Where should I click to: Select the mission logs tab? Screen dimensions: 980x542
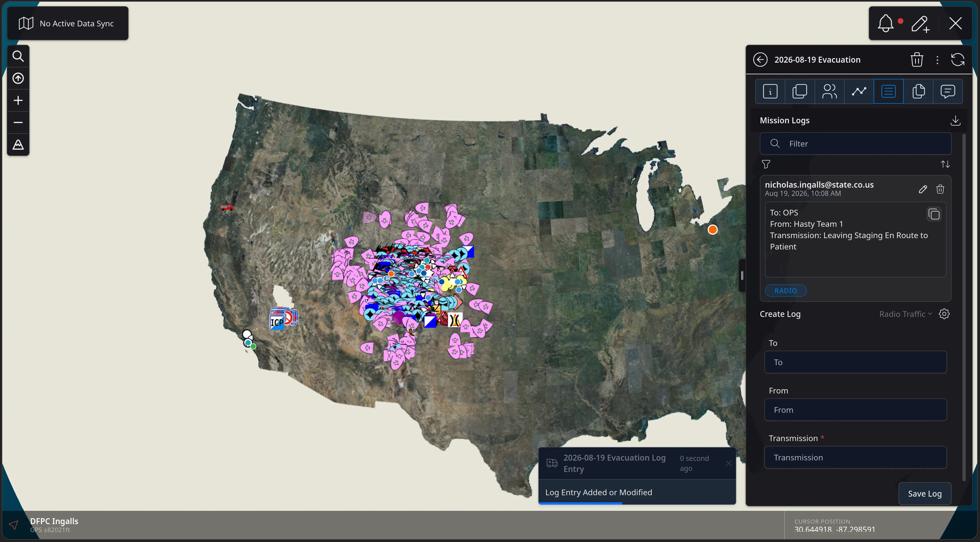click(x=889, y=91)
